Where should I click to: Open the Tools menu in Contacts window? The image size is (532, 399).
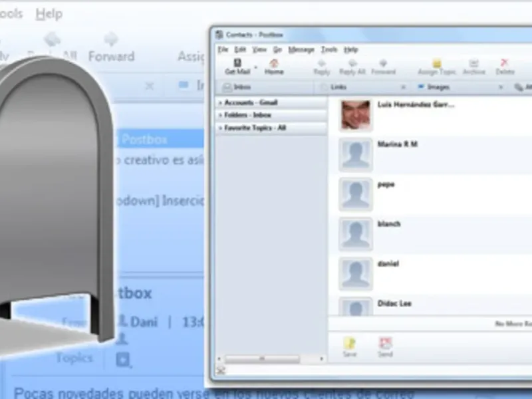pyautogui.click(x=329, y=49)
